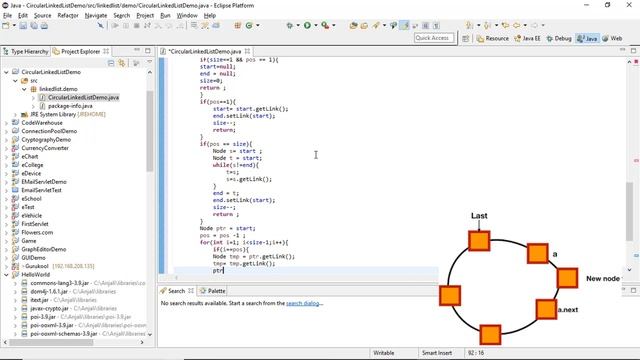This screenshot has width=640, height=360.
Task: Switch to the Type Hierarchy tab
Action: pyautogui.click(x=26, y=51)
